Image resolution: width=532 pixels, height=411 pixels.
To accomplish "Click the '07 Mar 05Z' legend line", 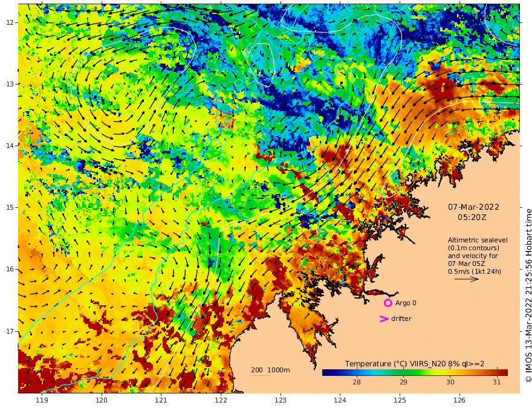I will pos(467,264).
